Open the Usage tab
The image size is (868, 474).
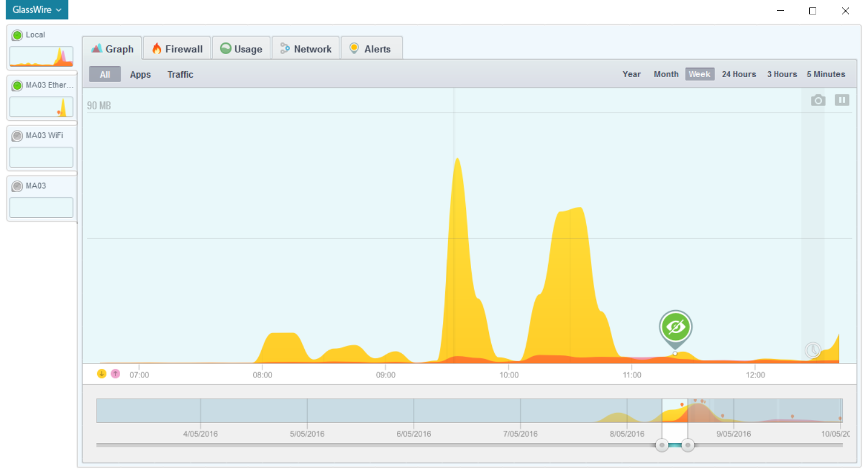(x=242, y=49)
